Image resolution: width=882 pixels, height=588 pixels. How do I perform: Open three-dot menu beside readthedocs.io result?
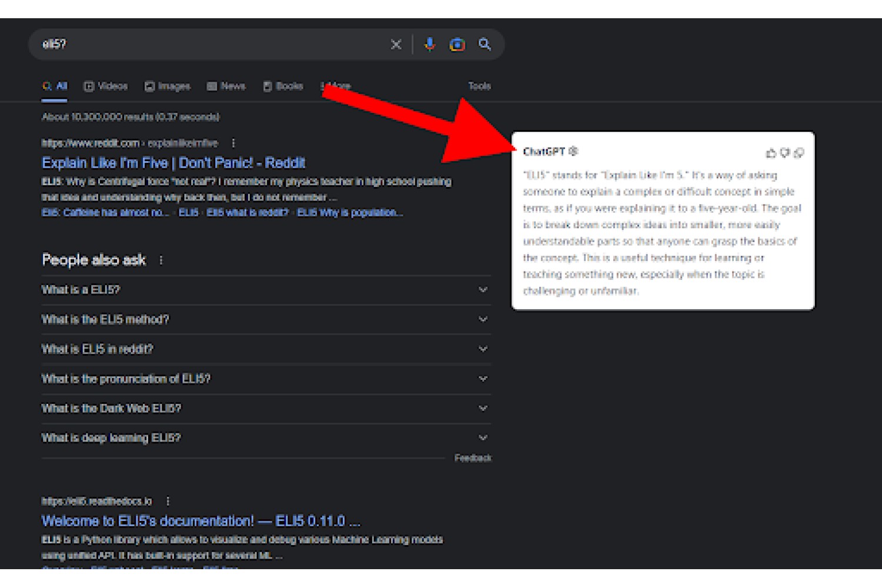coord(168,501)
